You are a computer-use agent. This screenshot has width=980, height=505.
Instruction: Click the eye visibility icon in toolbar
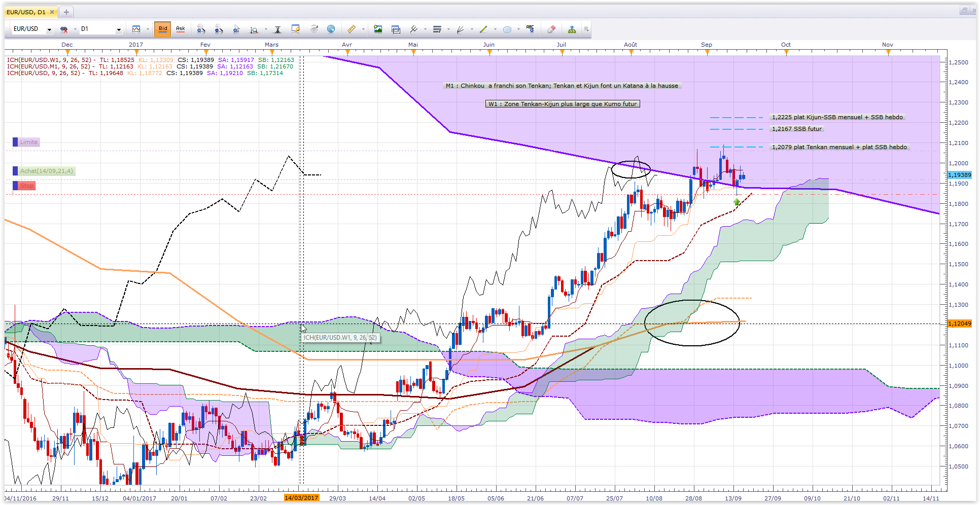tap(314, 29)
